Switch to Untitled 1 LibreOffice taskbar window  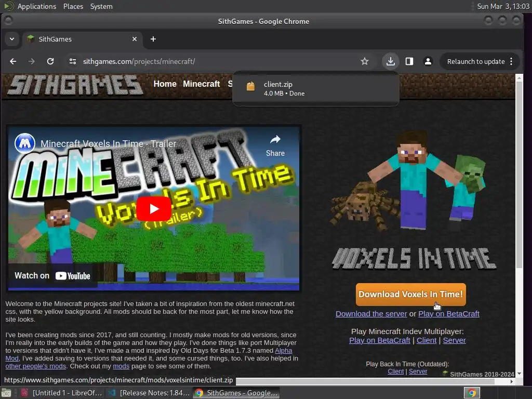click(62, 393)
